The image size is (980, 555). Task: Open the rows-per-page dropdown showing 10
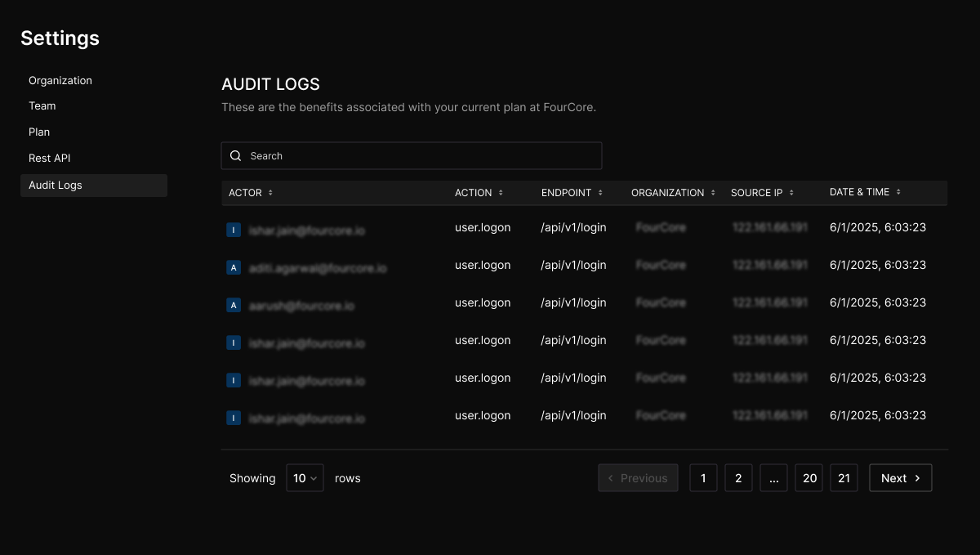(305, 478)
